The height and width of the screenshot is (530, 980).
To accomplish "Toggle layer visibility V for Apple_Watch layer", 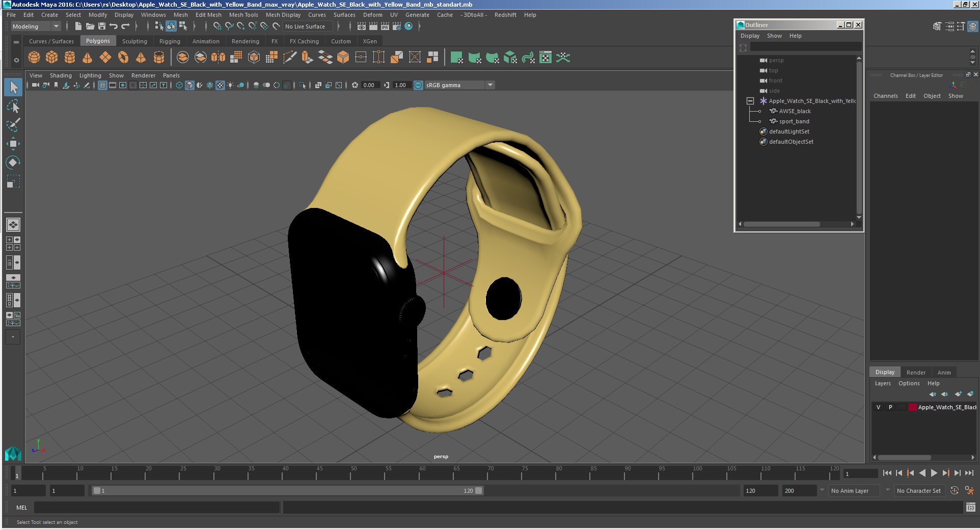I will (x=878, y=407).
